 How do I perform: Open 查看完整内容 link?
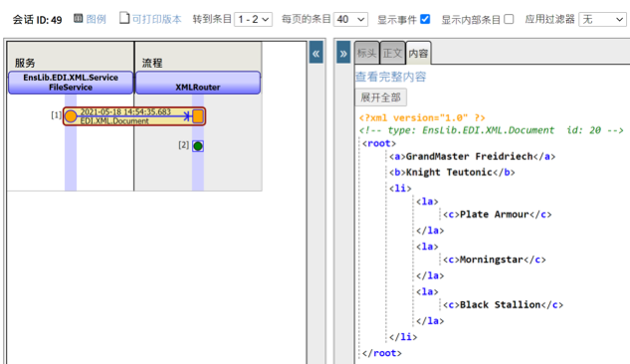click(x=390, y=77)
